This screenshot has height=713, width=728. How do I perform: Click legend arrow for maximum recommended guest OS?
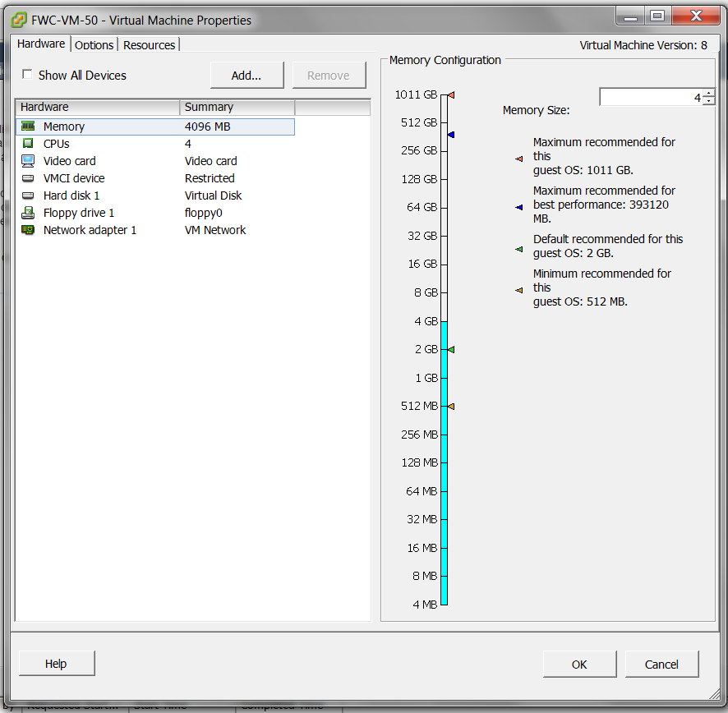point(519,159)
